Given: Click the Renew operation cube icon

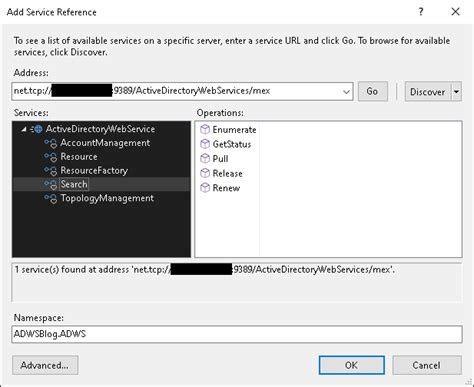Looking at the screenshot, I should point(205,188).
